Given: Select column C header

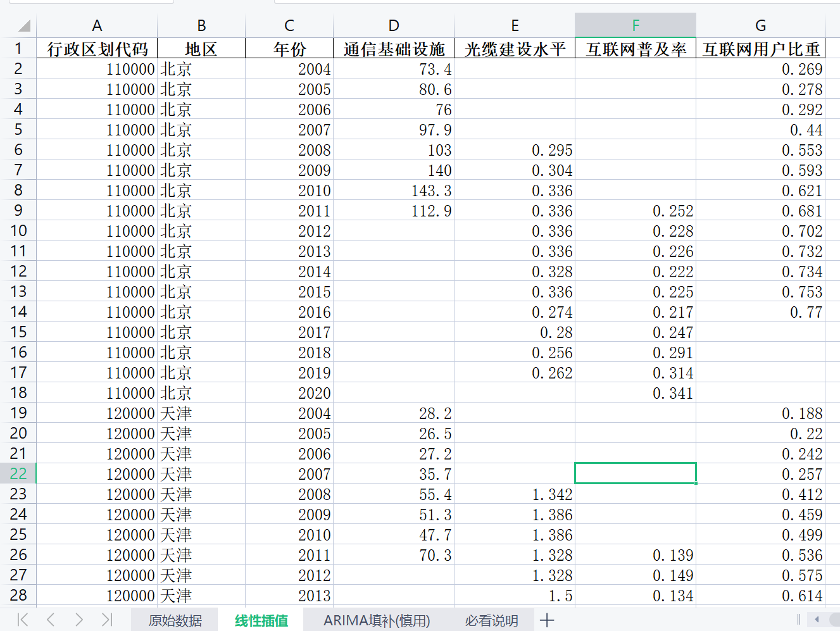Looking at the screenshot, I should [x=289, y=25].
